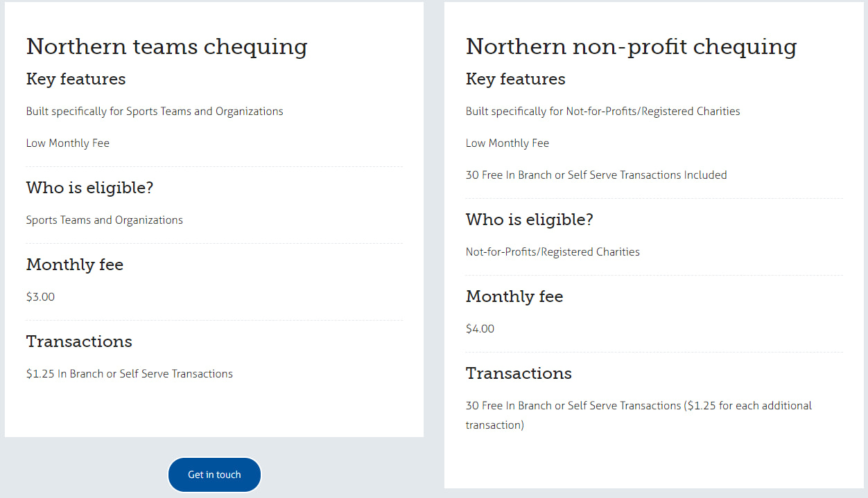Select Not-for-Profits/Registered Charities eligibility text
The height and width of the screenshot is (498, 868).
(553, 251)
